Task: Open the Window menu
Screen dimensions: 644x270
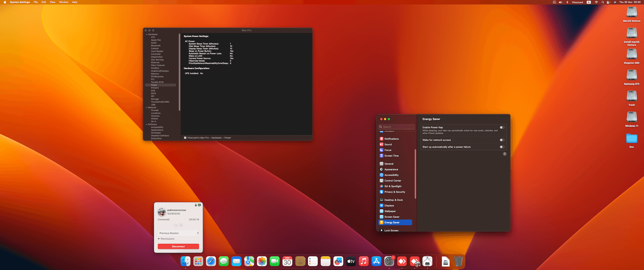Action: coord(64,2)
